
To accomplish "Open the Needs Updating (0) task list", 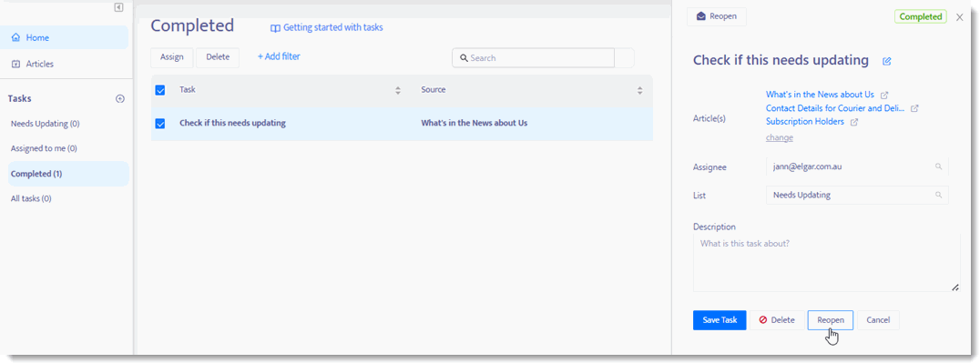I will [45, 124].
